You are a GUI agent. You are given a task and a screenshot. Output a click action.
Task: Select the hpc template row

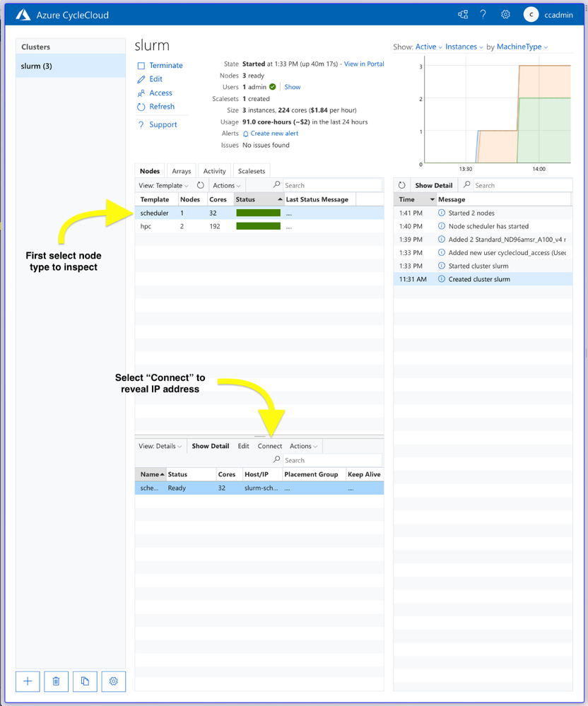(259, 226)
